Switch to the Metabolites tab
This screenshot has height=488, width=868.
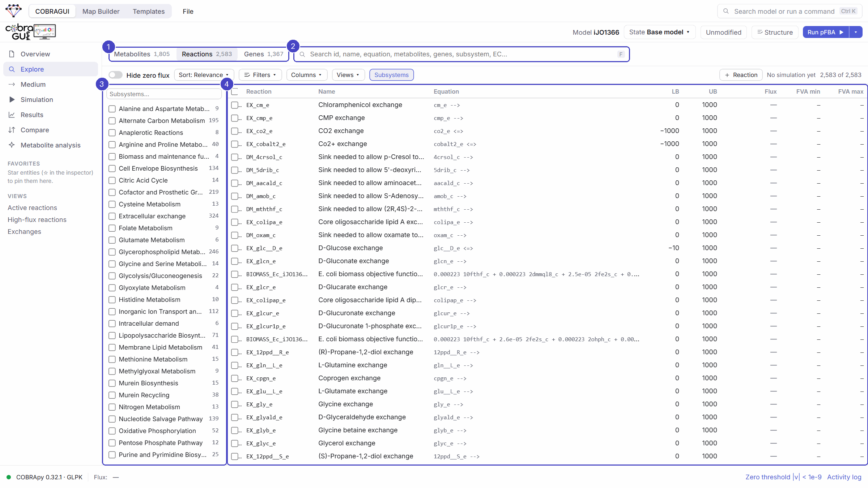(142, 54)
